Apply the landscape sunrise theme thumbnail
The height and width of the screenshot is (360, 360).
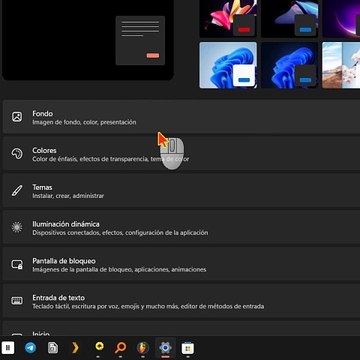point(341,65)
